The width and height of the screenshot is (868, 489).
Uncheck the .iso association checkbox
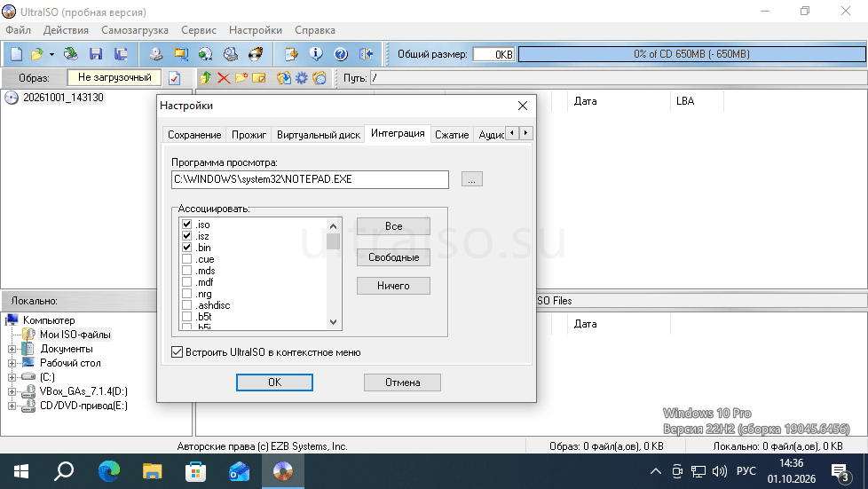[x=186, y=225]
